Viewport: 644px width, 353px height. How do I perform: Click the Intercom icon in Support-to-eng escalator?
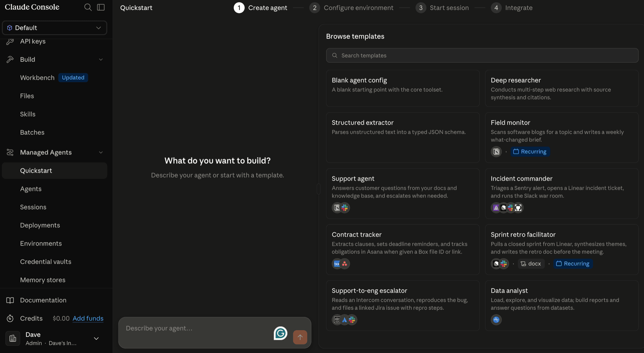pyautogui.click(x=337, y=320)
